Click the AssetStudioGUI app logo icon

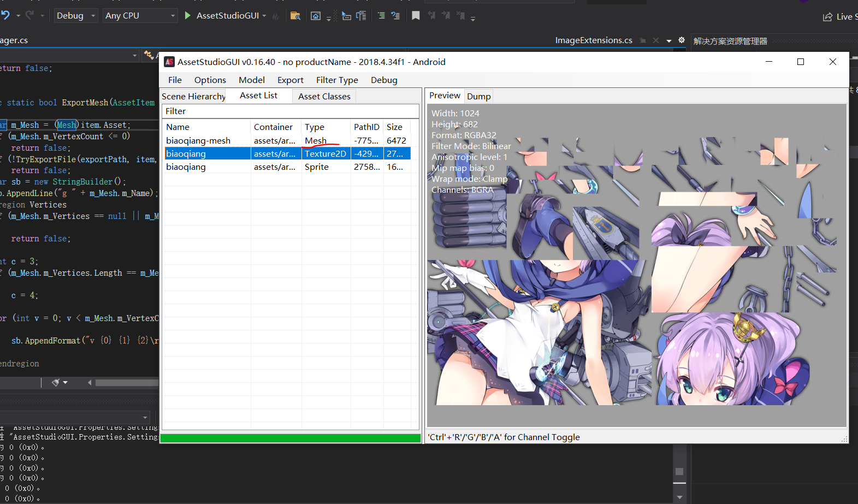[x=169, y=62]
